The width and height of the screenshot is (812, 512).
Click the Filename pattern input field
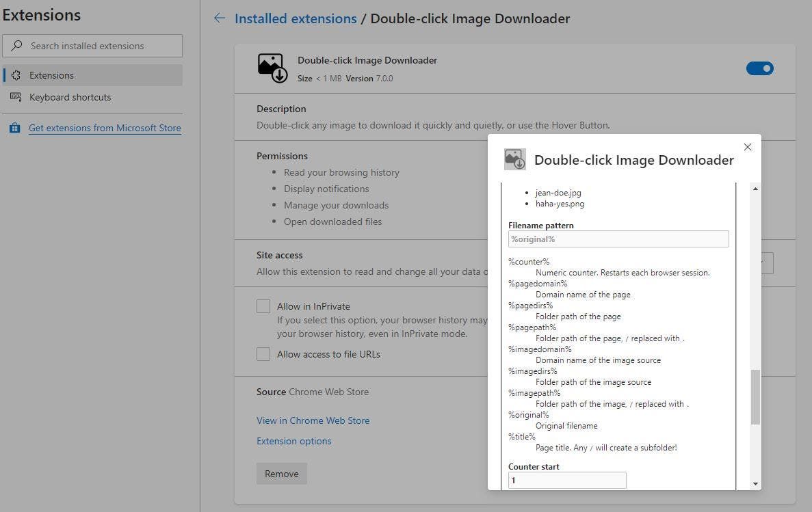click(x=618, y=239)
